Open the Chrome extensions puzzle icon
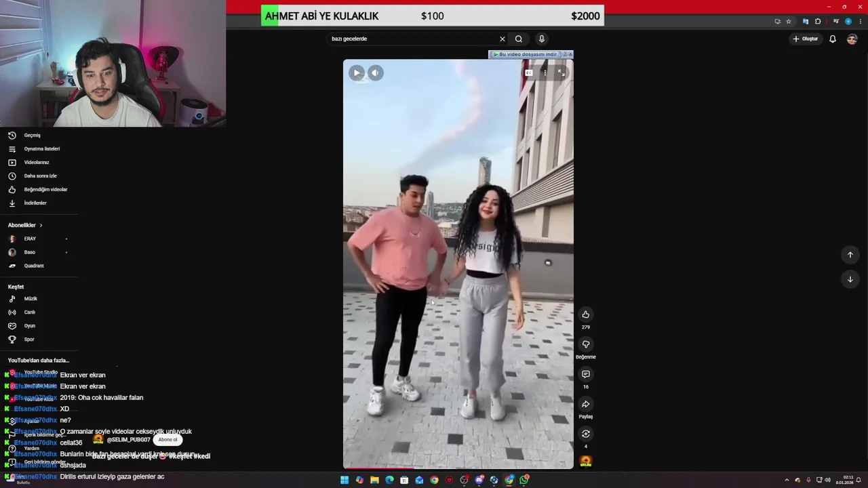Screen dimensions: 868x488 click(818, 21)
